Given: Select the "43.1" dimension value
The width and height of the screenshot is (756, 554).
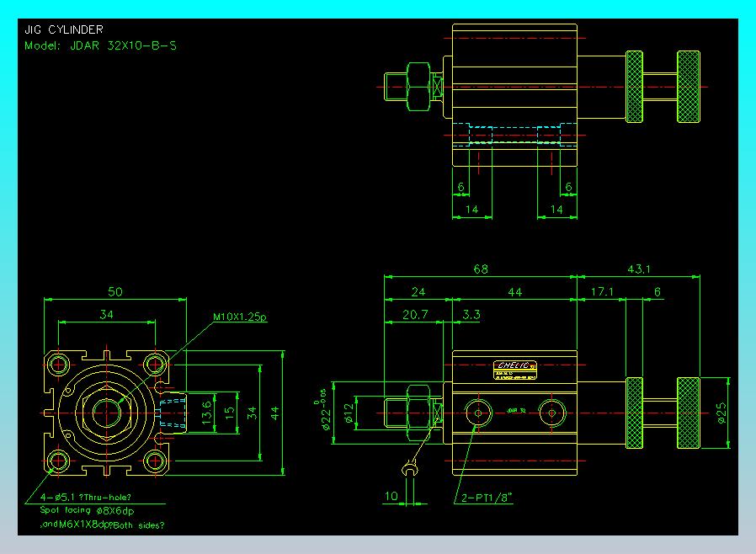Looking at the screenshot, I should pyautogui.click(x=639, y=269).
